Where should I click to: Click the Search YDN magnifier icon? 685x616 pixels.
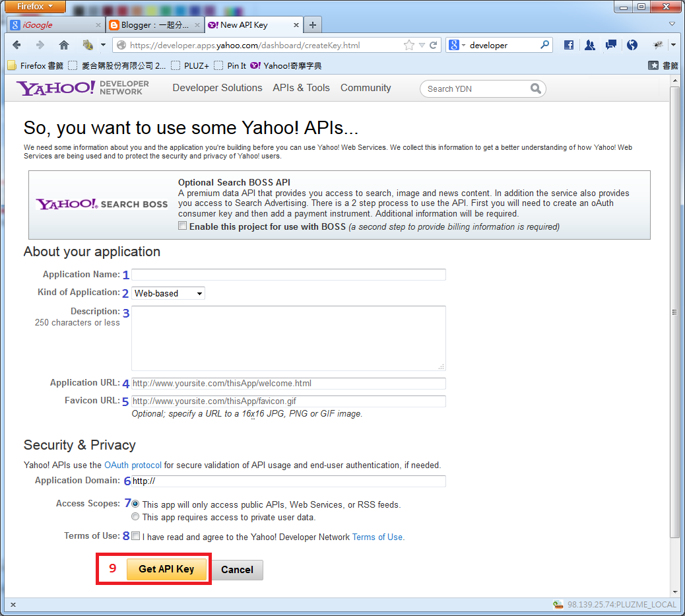[536, 88]
